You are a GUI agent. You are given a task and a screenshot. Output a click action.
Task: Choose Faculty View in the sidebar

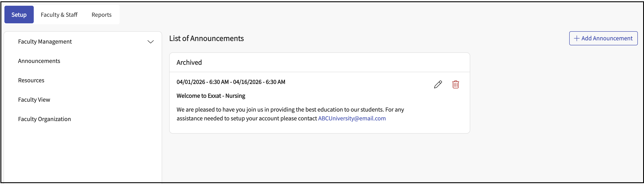coord(34,100)
